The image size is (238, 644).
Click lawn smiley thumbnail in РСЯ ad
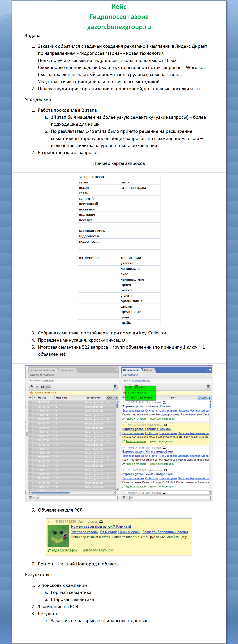58,536
